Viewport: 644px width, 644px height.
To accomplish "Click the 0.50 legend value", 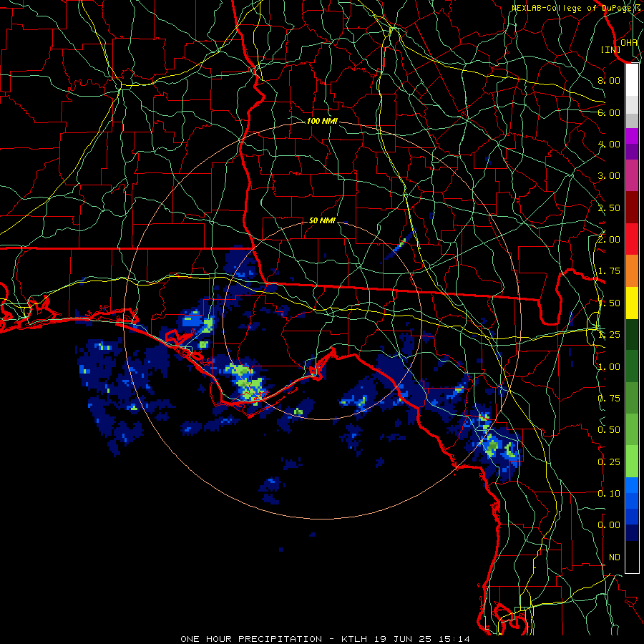I will 609,430.
